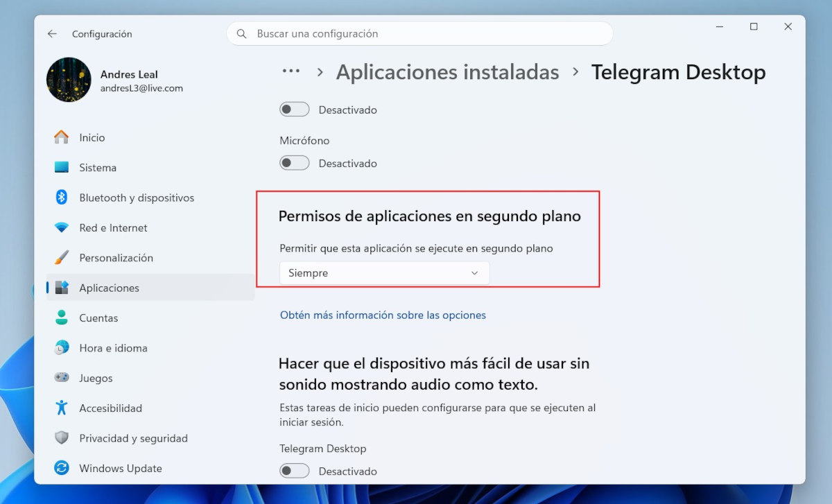Turn on the Telegram Desktop startup toggle
The height and width of the screenshot is (504, 832).
tap(294, 470)
